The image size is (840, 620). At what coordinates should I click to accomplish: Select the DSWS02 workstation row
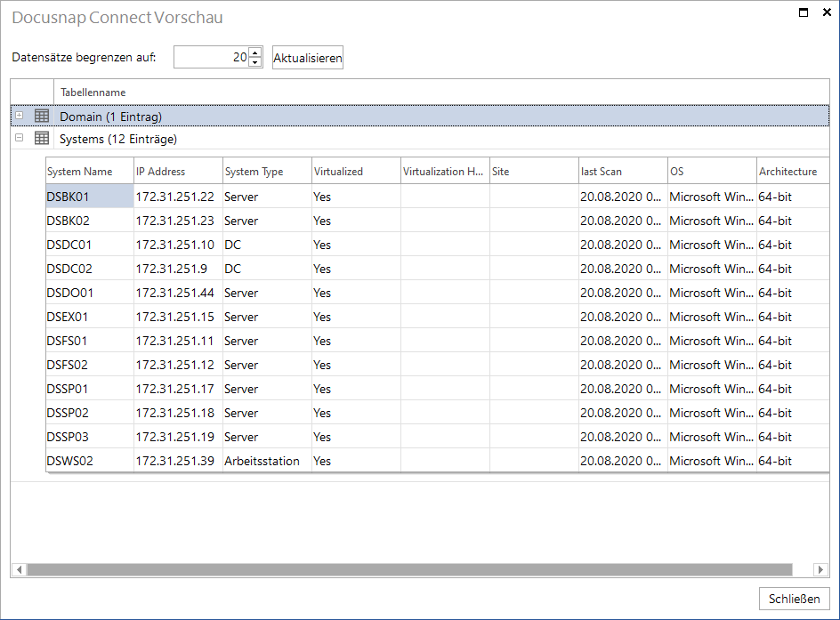point(437,461)
